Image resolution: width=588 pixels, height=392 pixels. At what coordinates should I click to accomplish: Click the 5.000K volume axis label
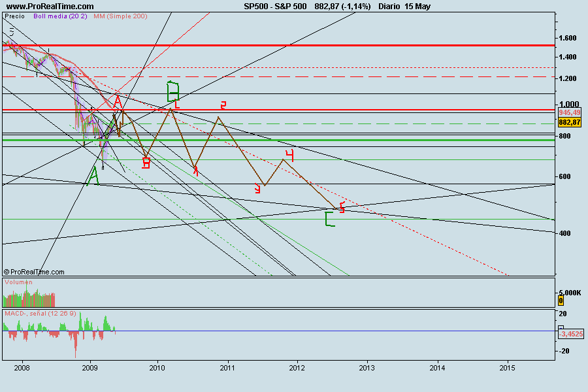(570, 293)
